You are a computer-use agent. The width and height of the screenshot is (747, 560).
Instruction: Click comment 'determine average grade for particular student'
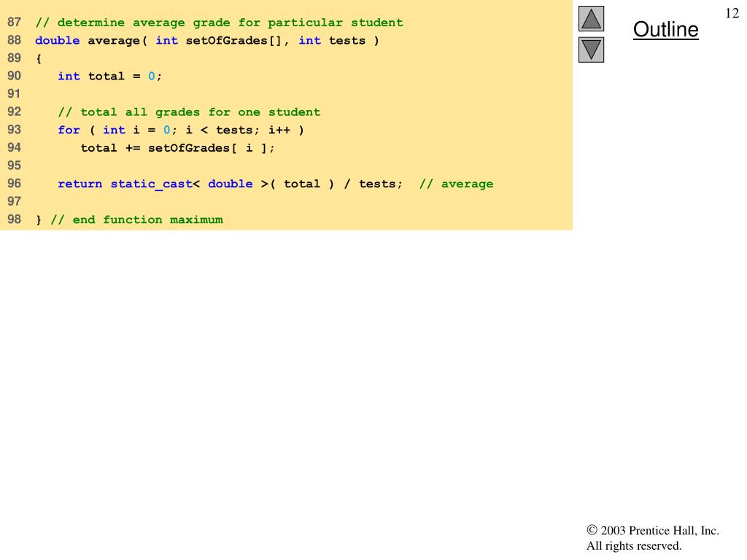219,23
